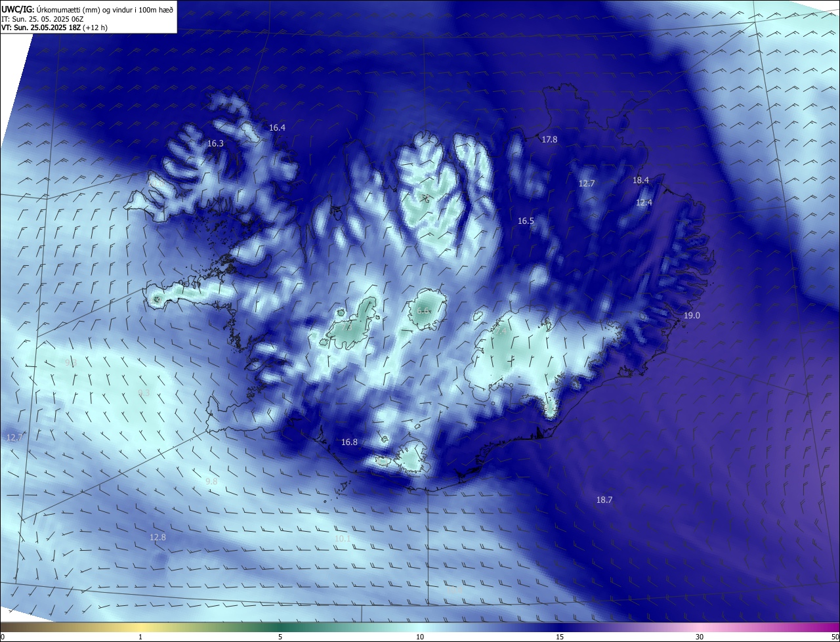The width and height of the screenshot is (840, 642).
Task: Click the 50 tick on the color scale
Action: click(x=835, y=637)
